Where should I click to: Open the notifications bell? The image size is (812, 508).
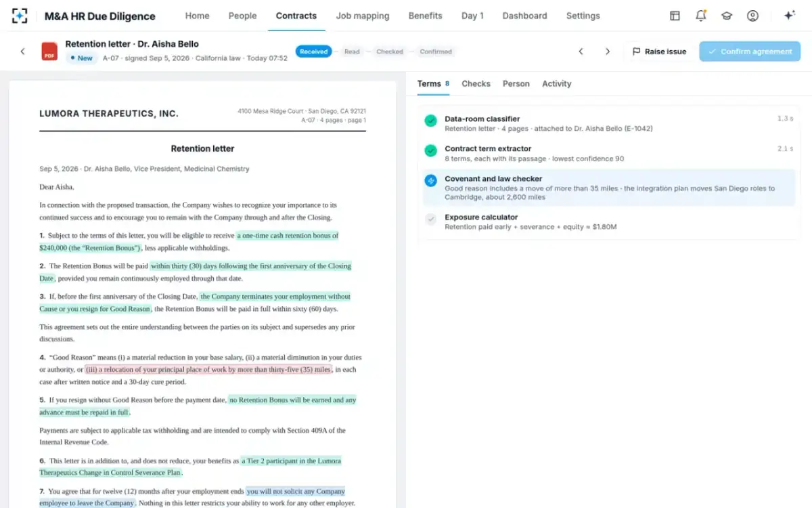701,16
